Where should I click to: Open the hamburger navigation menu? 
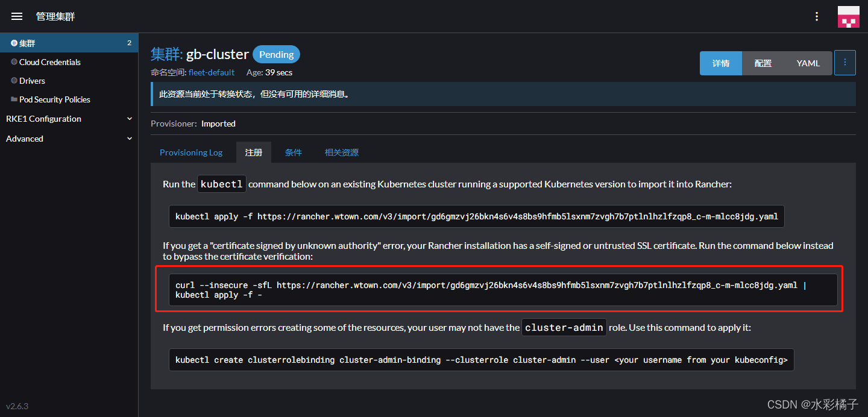(x=17, y=17)
